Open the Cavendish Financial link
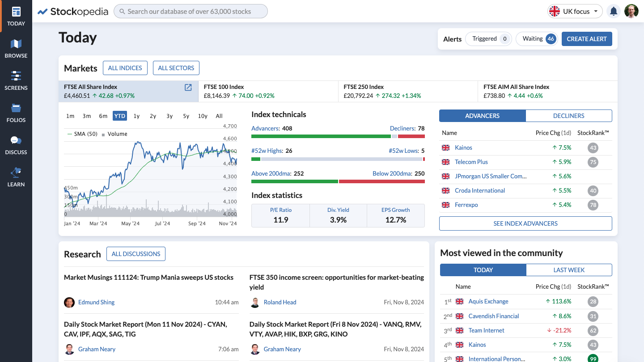 [494, 316]
